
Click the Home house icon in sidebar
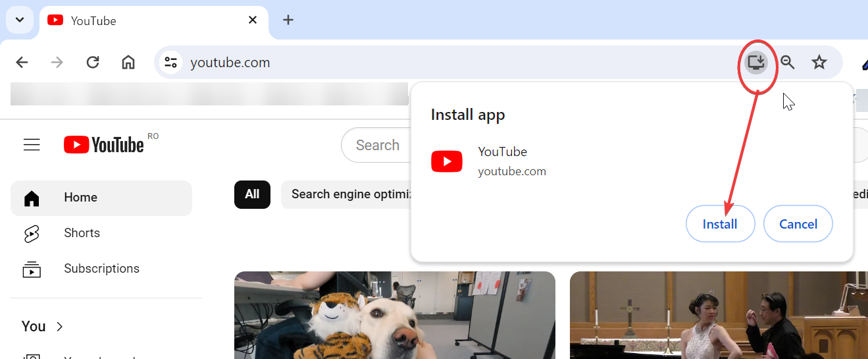click(x=32, y=198)
